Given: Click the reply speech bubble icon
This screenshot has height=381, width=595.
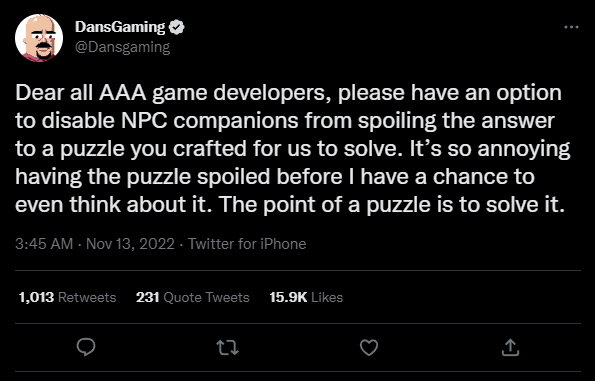Looking at the screenshot, I should click(x=86, y=347).
